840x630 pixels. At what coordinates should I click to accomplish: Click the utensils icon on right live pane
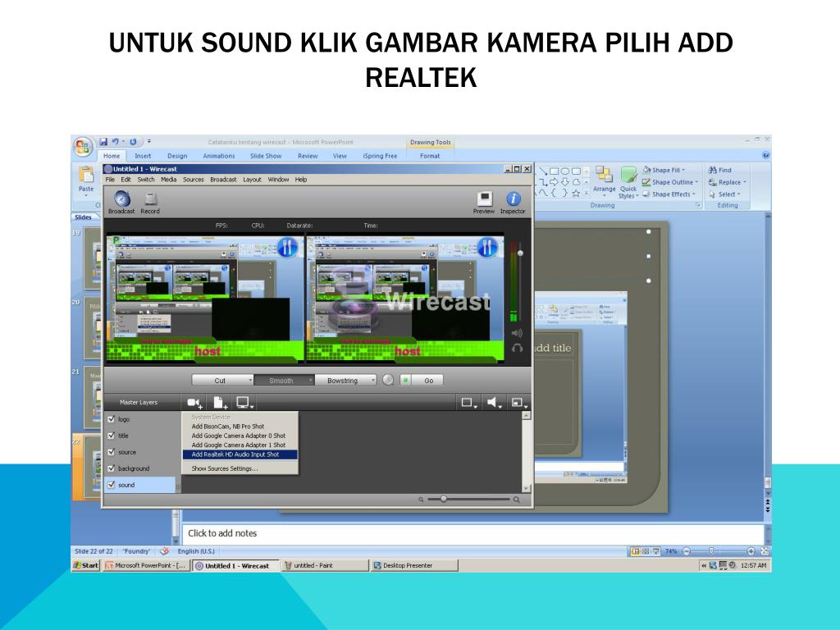[487, 248]
